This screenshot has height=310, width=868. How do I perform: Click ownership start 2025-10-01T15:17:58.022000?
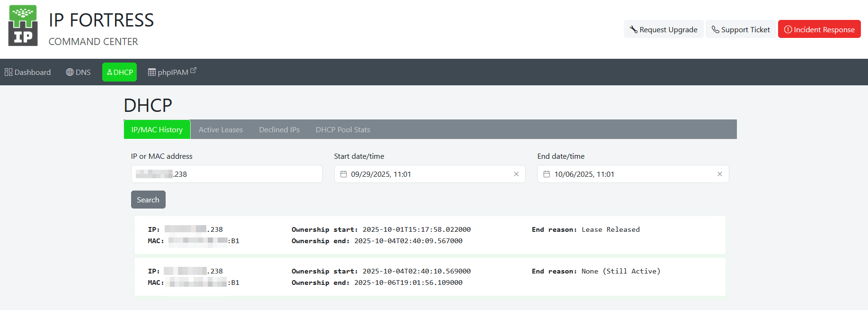click(x=416, y=229)
